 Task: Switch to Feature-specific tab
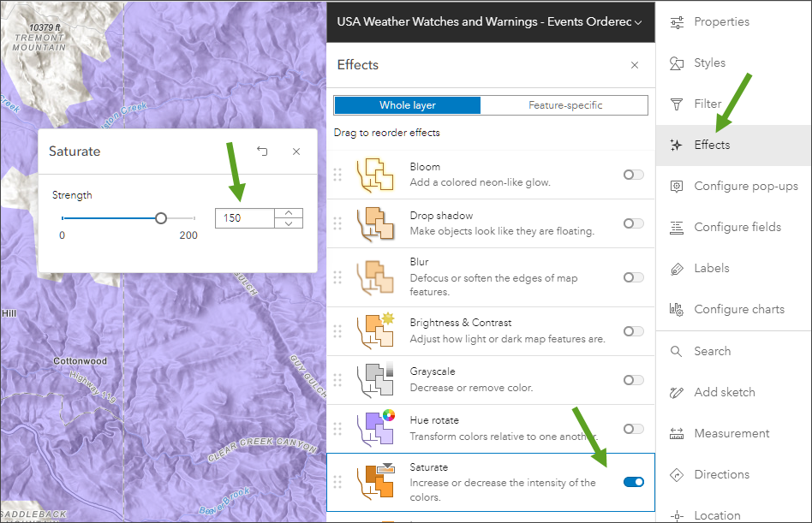coord(564,105)
